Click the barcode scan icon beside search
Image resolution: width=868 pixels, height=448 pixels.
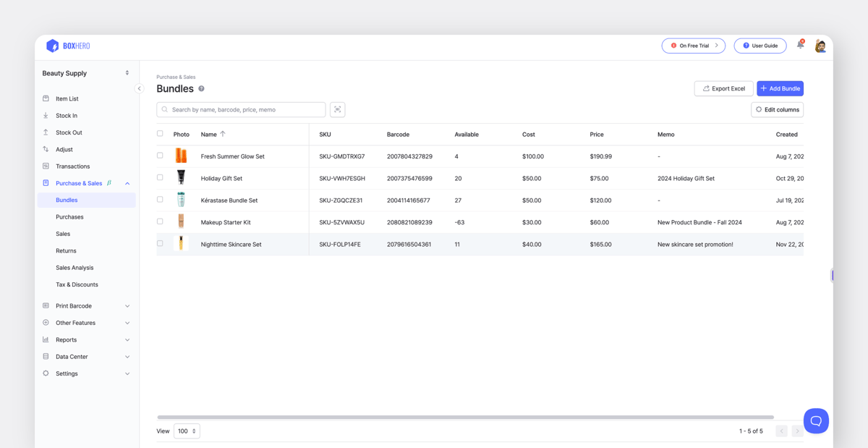(337, 109)
